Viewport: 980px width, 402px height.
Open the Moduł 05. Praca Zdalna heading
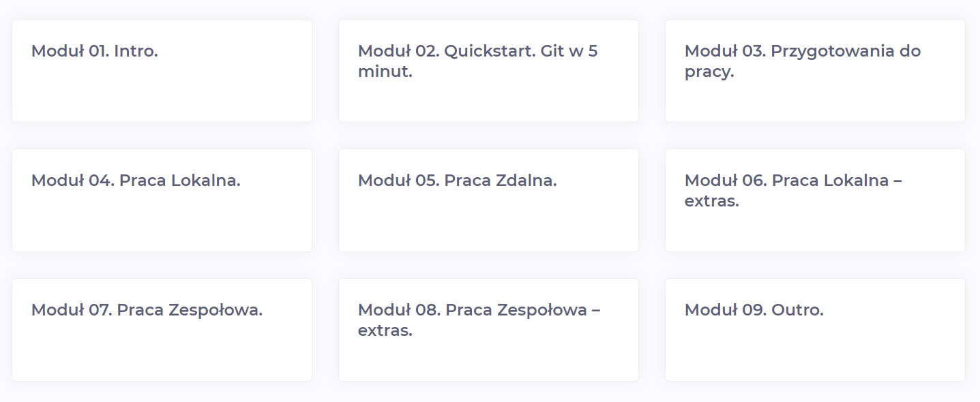click(457, 181)
